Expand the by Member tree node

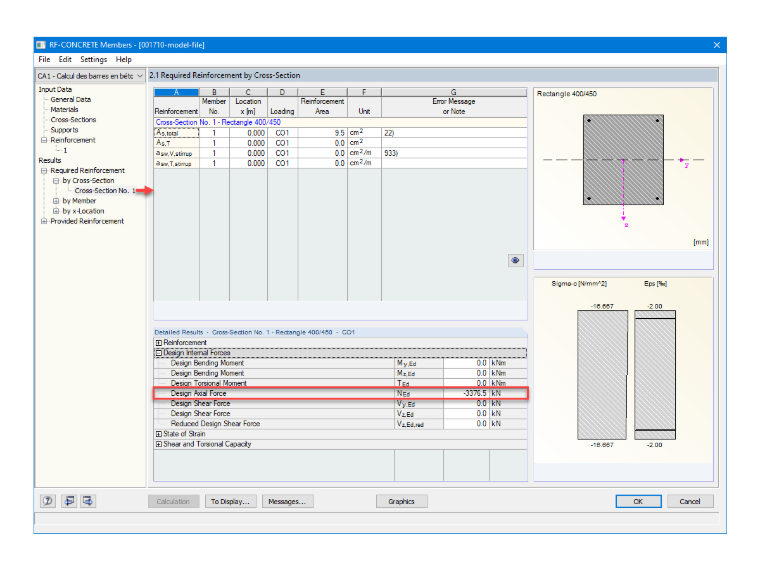tap(56, 201)
